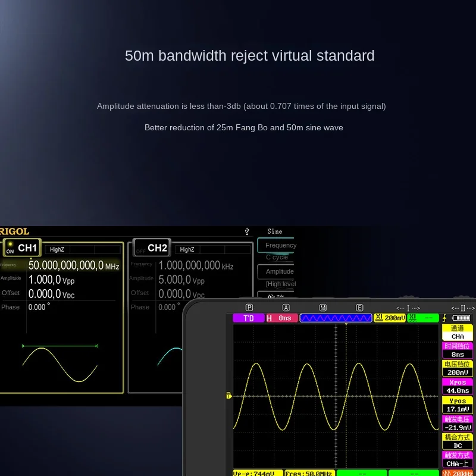Select the CH1 frequency value 50.000,000,000,0 MHz
Viewport: 476px width, 476px height.
coord(74,265)
